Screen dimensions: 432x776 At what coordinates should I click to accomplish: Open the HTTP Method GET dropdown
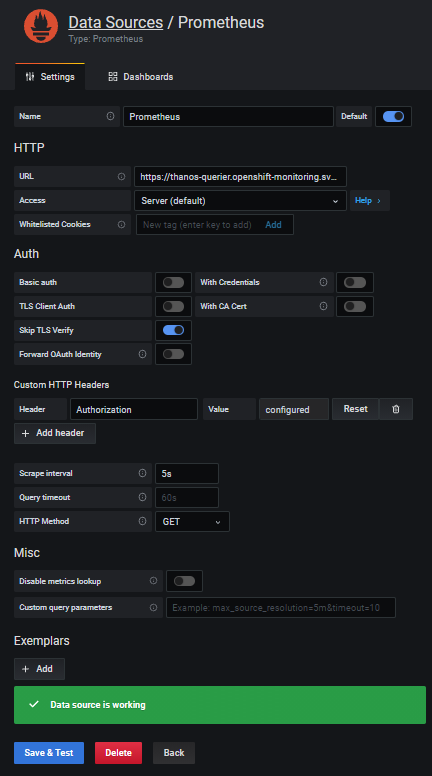pyautogui.click(x=192, y=522)
